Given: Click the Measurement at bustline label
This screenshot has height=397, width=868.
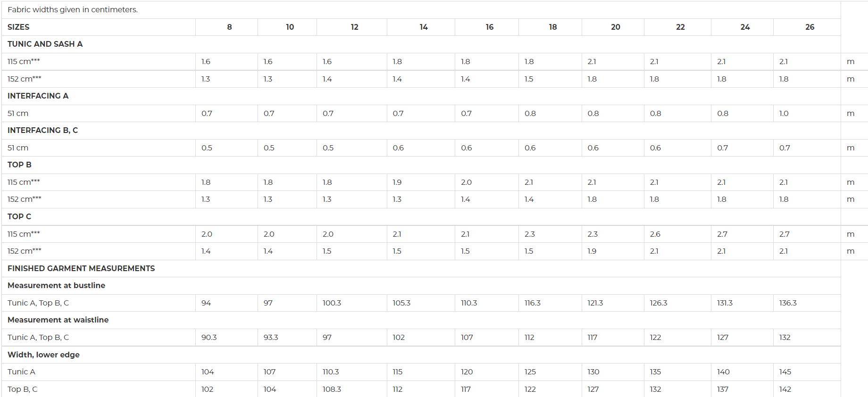Looking at the screenshot, I should click(56, 286).
